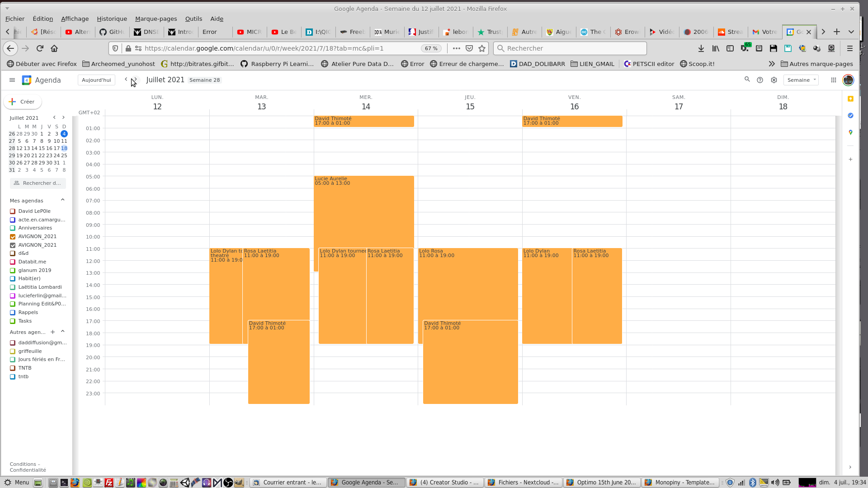The width and height of the screenshot is (868, 488).
Task: Toggle the Tasks calendar checkbox
Action: (13, 321)
